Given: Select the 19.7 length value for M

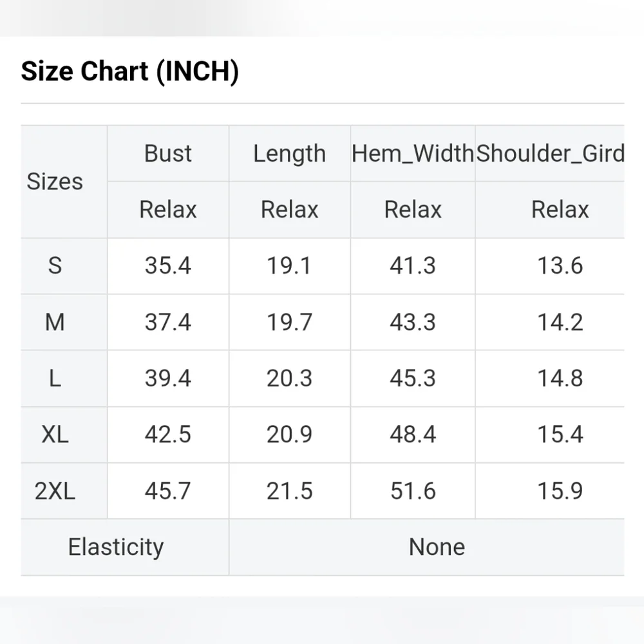Looking at the screenshot, I should tap(289, 322).
